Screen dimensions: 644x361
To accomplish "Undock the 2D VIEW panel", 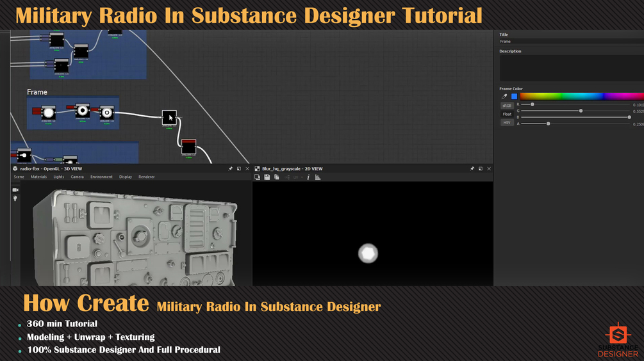I will click(480, 168).
